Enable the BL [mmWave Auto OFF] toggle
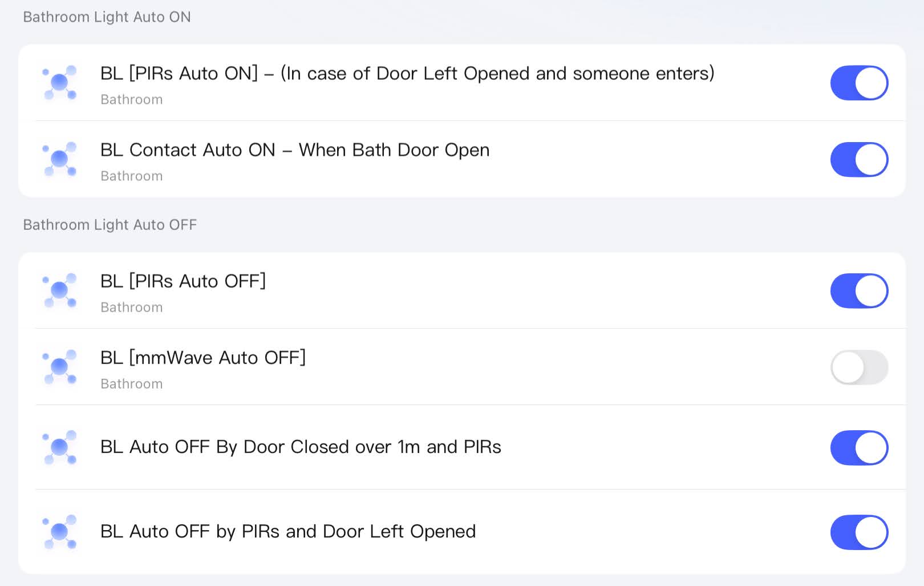This screenshot has height=586, width=924. [x=858, y=367]
